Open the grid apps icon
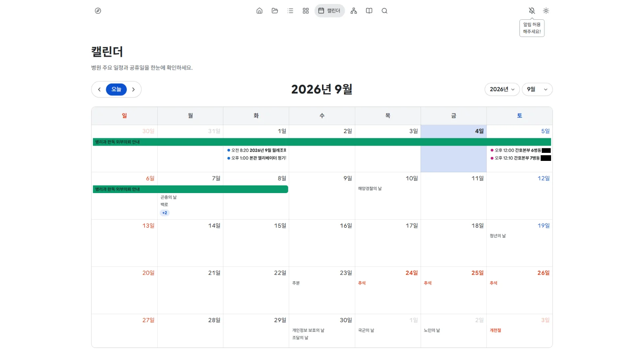644x362 pixels. [306, 11]
